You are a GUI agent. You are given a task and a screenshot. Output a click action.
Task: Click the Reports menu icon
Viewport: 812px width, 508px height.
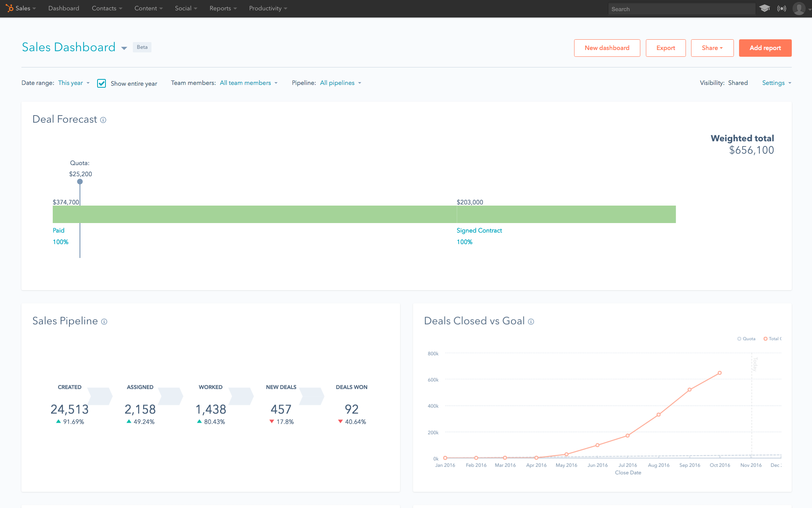223,8
